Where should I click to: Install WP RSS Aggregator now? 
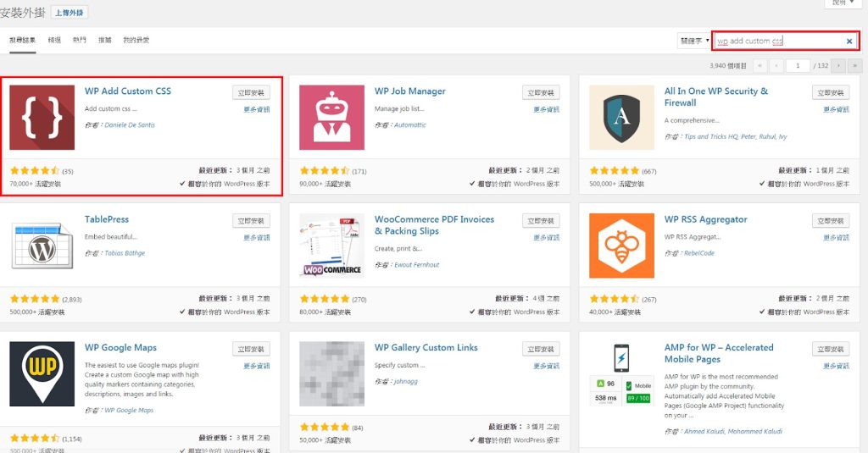(x=831, y=221)
